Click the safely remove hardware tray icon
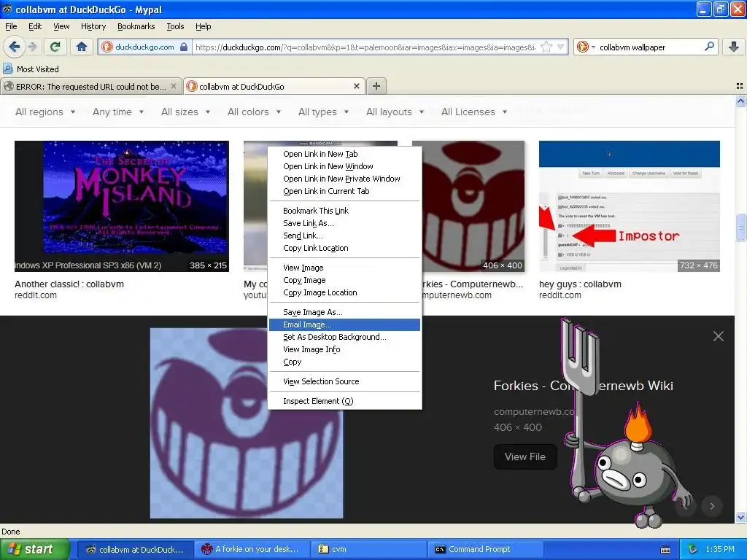The width and height of the screenshot is (747, 560). click(x=693, y=549)
